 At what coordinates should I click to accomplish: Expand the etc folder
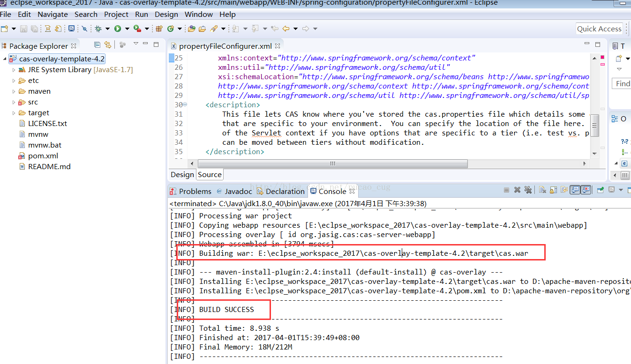(14, 81)
